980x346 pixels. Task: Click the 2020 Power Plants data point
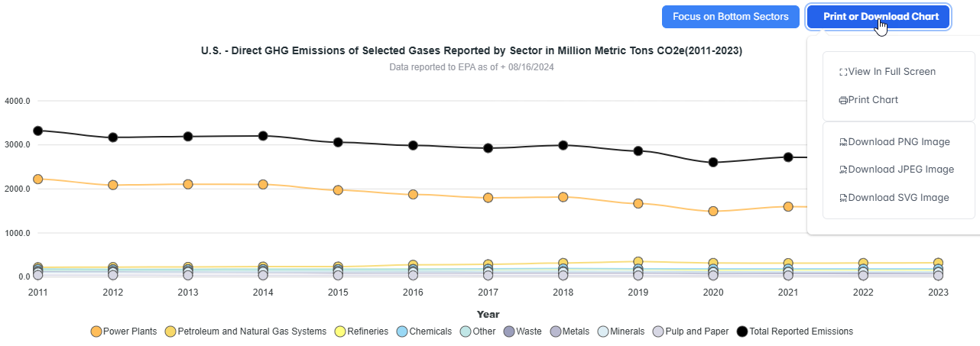[713, 211]
